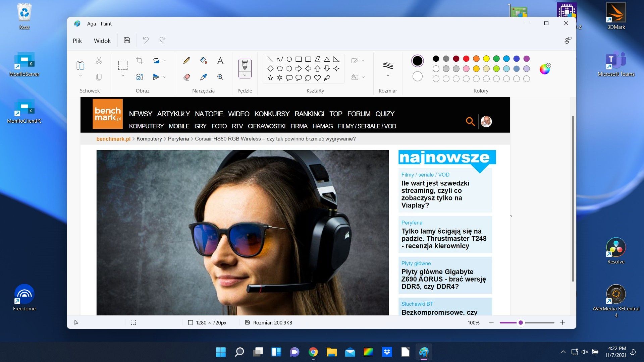Viewport: 644px width, 362px height.
Task: Expand the selection options arrow
Action: 122,76
